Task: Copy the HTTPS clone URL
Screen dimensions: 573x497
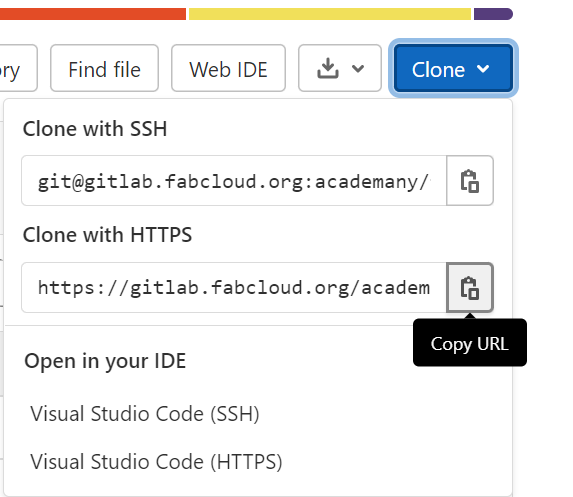Action: 470,288
